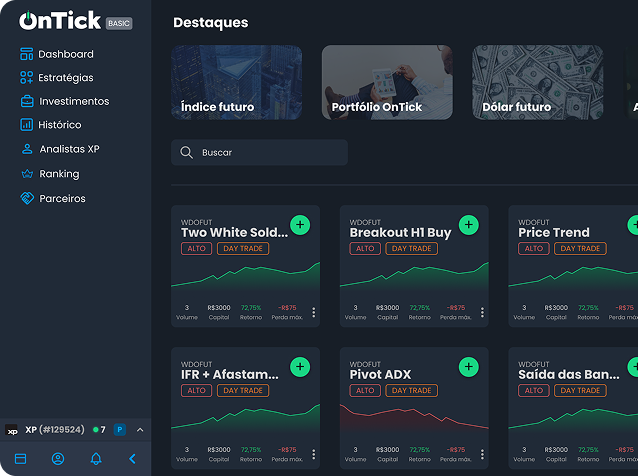The width and height of the screenshot is (638, 476).
Task: Select Histórico in sidebar
Action: 60,125
